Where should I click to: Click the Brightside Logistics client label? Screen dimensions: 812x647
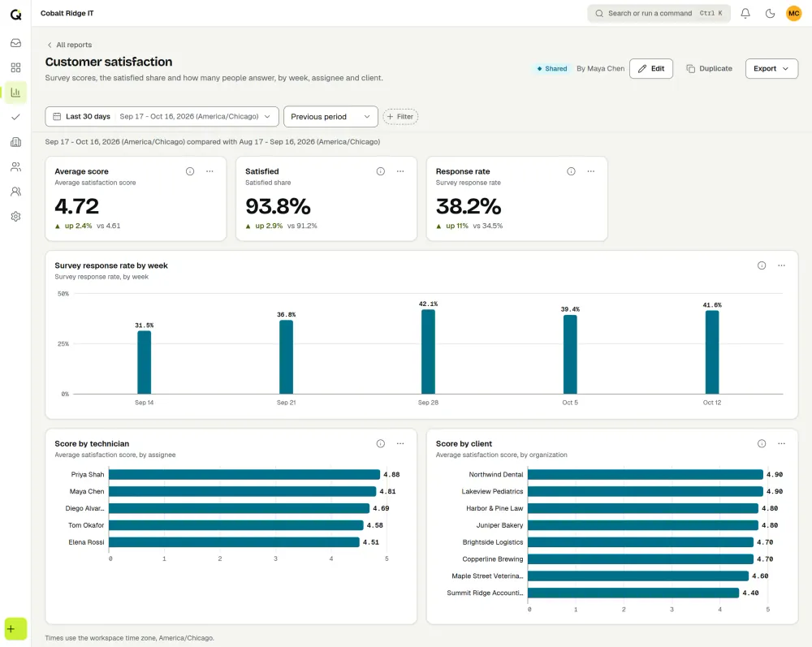(x=493, y=542)
